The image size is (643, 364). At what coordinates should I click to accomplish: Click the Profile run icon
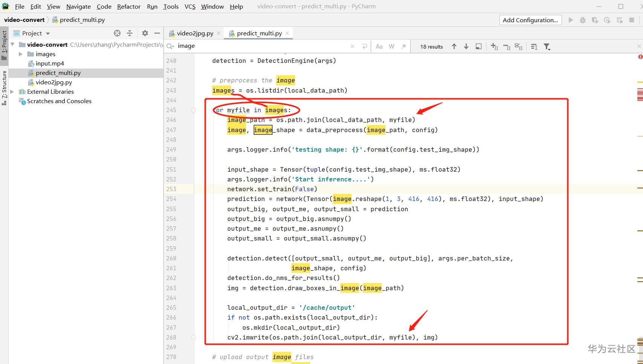[607, 20]
